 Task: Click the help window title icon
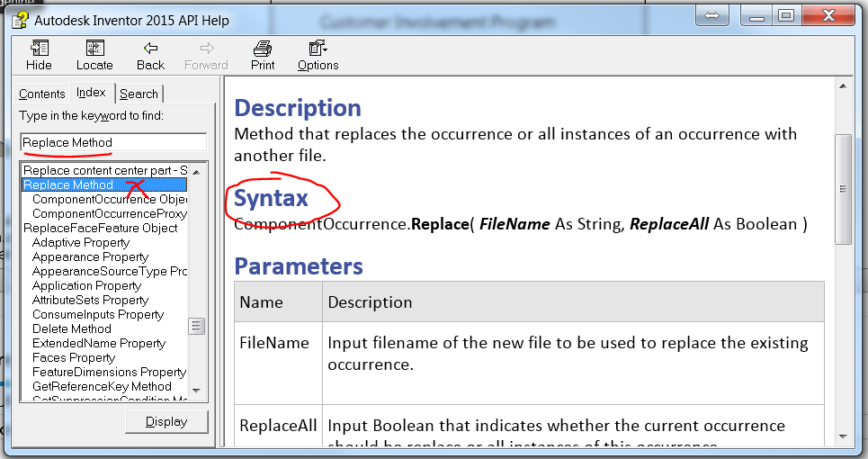coord(14,19)
